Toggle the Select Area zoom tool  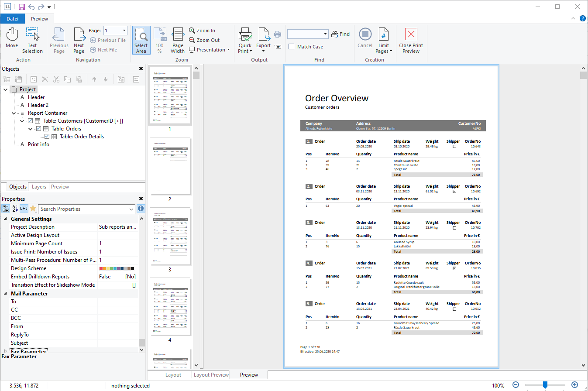coord(141,40)
